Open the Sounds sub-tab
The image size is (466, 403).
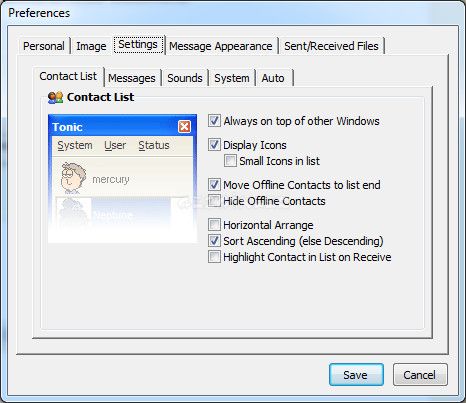185,78
